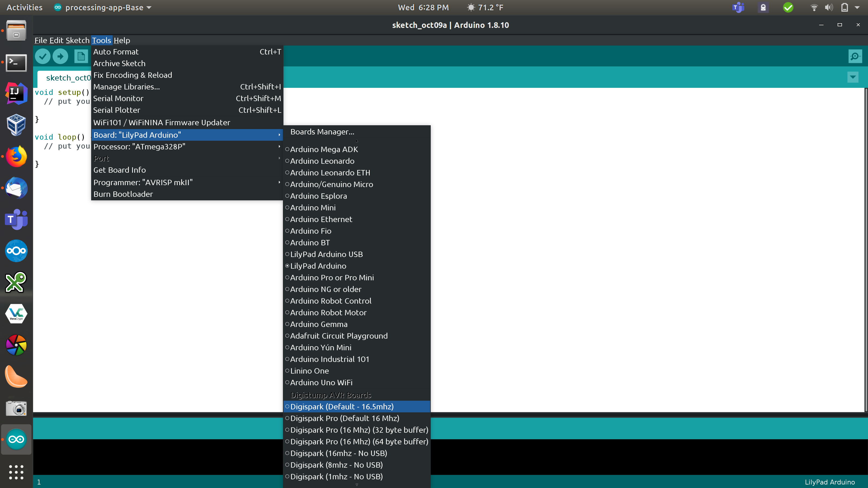
Task: Open Boards Manager... entry
Action: point(357,132)
